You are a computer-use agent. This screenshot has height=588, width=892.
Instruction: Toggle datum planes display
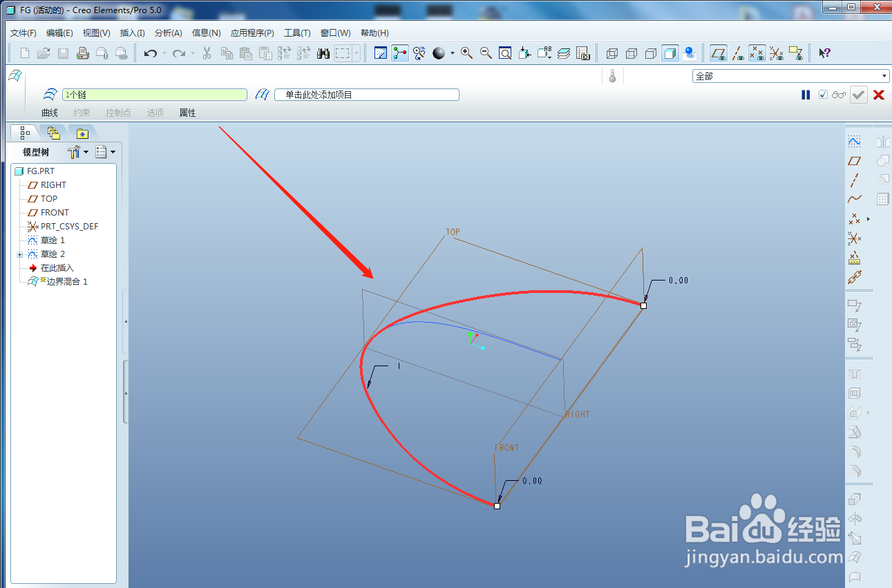click(719, 53)
